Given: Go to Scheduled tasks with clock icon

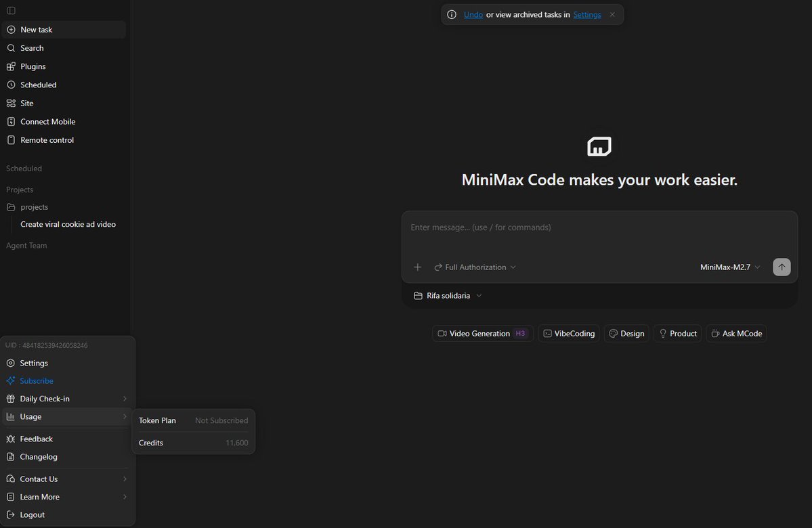Looking at the screenshot, I should 64,85.
